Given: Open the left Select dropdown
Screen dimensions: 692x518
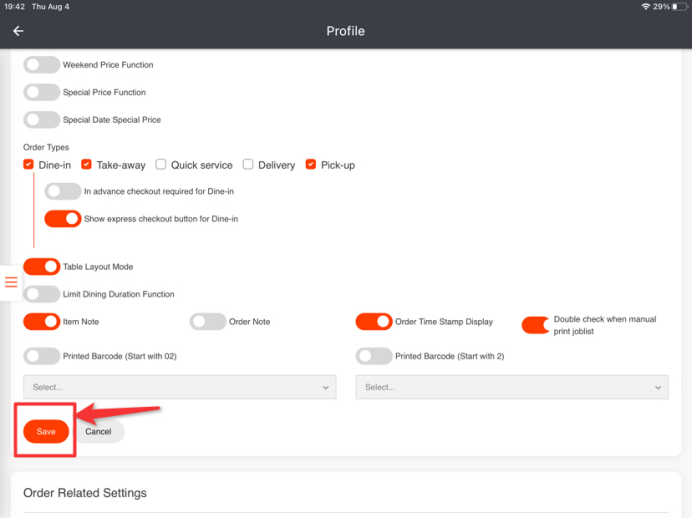Looking at the screenshot, I should coord(179,387).
